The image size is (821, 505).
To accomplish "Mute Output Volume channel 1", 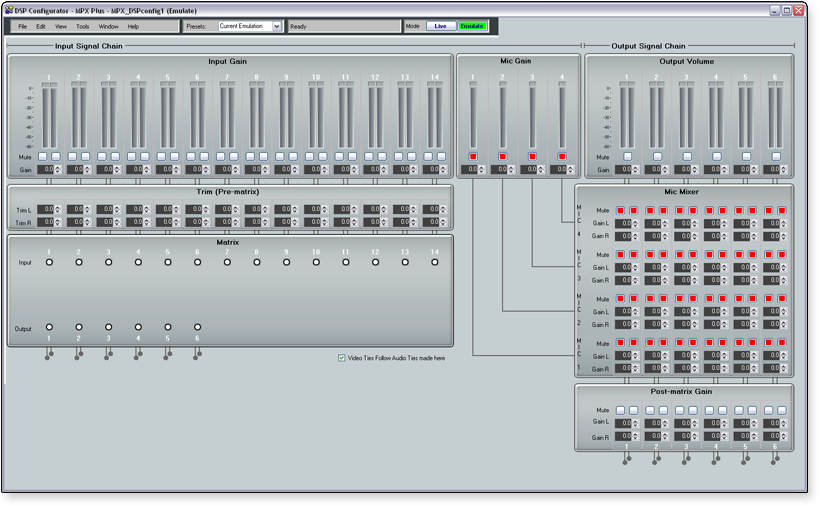I will click(627, 156).
